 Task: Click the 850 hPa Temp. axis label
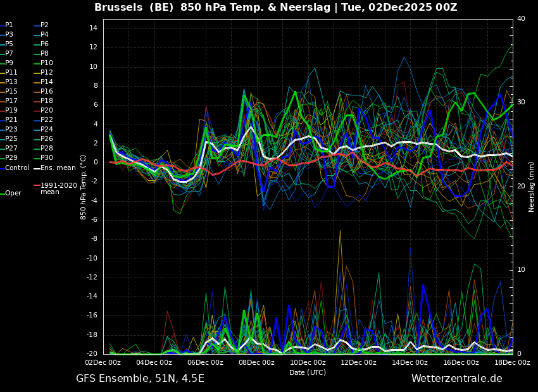pyautogui.click(x=84, y=187)
